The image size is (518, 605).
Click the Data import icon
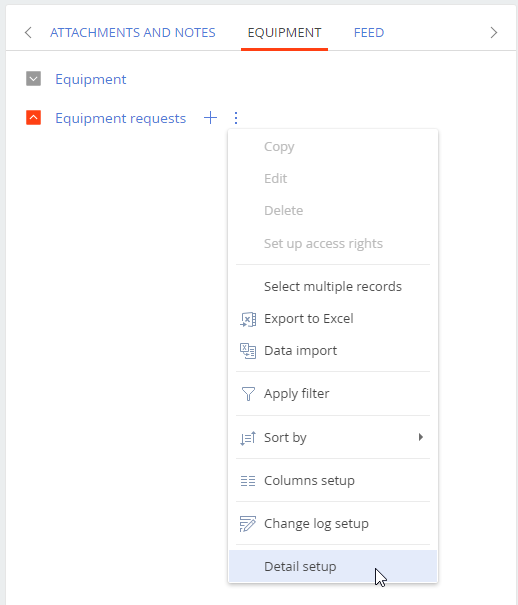(x=248, y=351)
